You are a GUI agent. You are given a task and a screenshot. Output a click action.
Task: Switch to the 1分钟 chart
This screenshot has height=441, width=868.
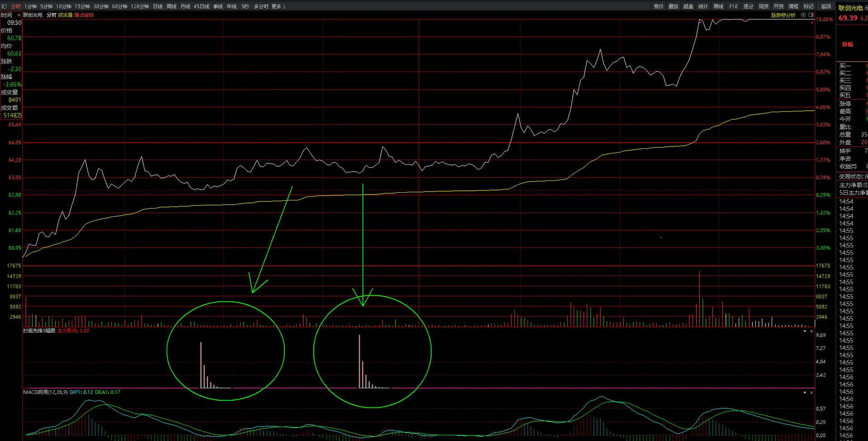(x=31, y=6)
